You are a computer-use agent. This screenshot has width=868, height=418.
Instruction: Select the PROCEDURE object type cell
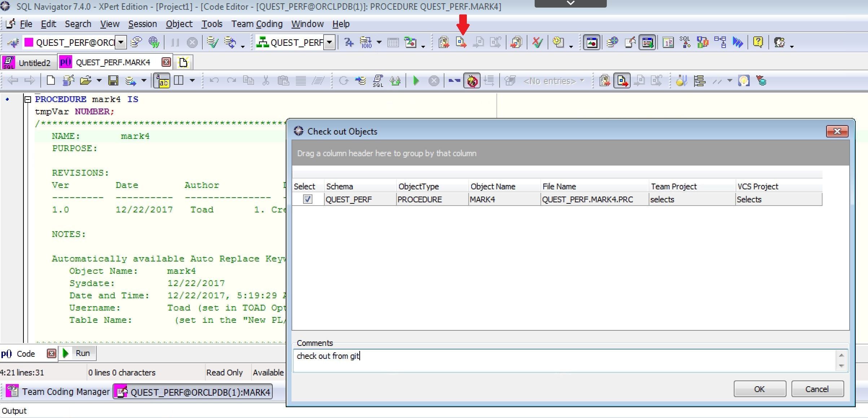click(x=432, y=199)
